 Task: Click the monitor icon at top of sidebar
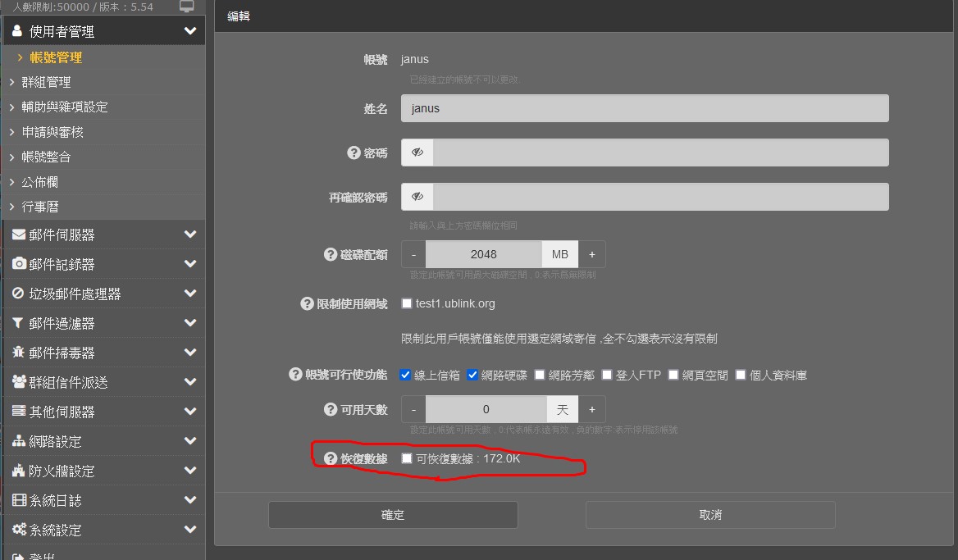pyautogui.click(x=187, y=7)
